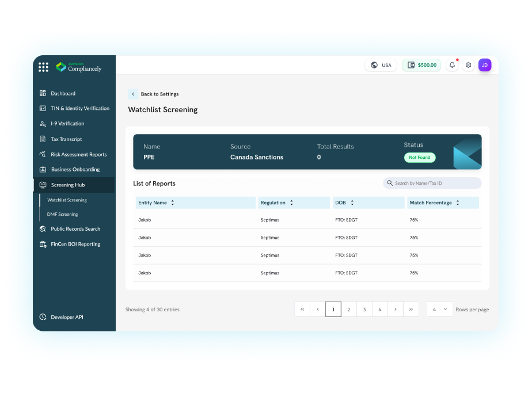Screen dimensions: 532x397
Task: Open Developer API link in sidebar
Action: click(67, 317)
